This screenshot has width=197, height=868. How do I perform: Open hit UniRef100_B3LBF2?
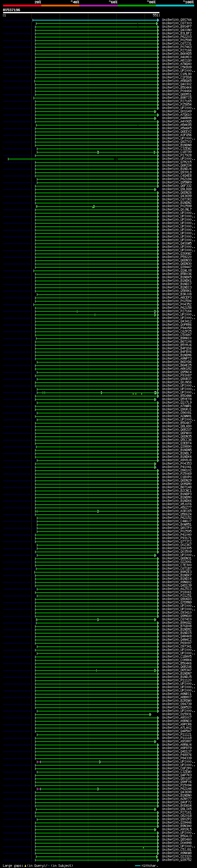tap(176, 33)
